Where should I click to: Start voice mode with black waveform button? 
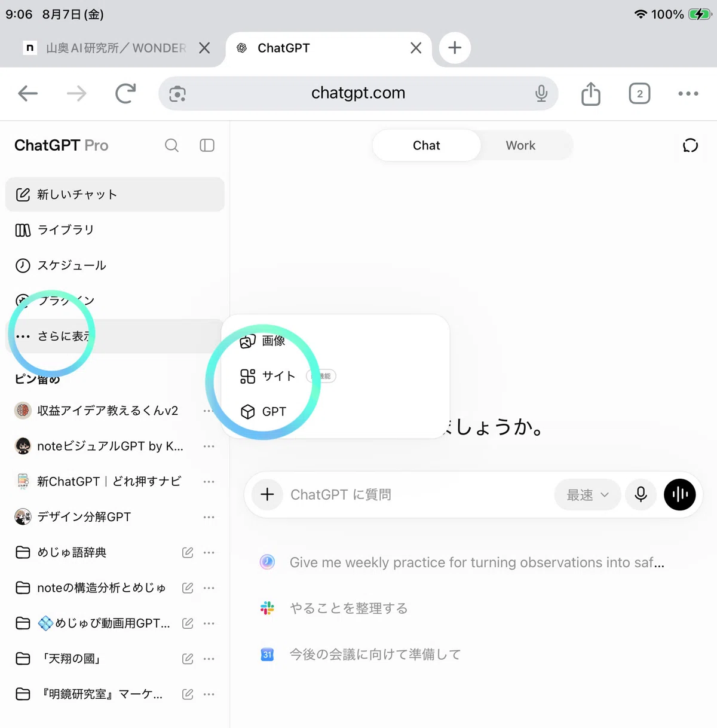(680, 494)
